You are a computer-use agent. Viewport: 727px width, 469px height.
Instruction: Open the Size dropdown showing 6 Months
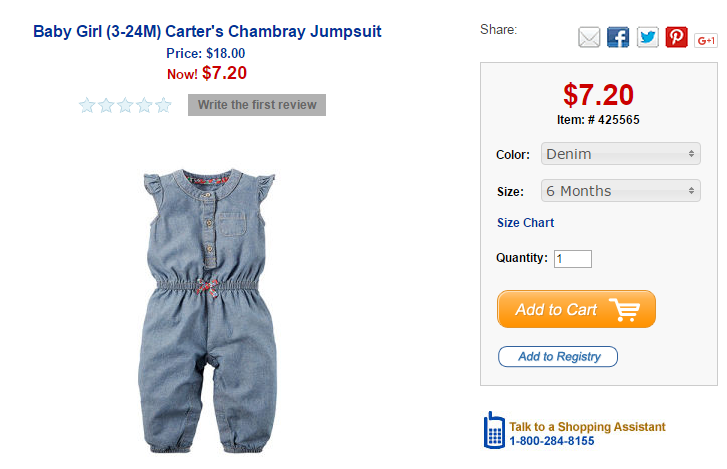(x=620, y=191)
